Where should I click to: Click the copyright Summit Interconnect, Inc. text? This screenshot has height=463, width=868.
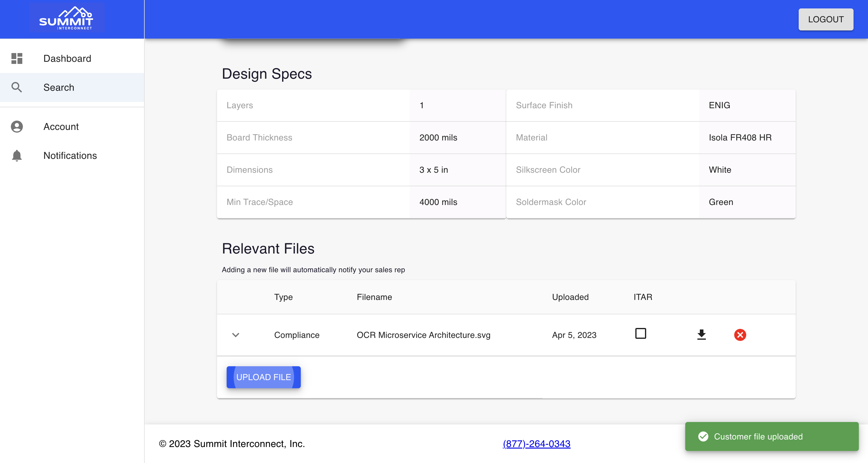pos(232,444)
